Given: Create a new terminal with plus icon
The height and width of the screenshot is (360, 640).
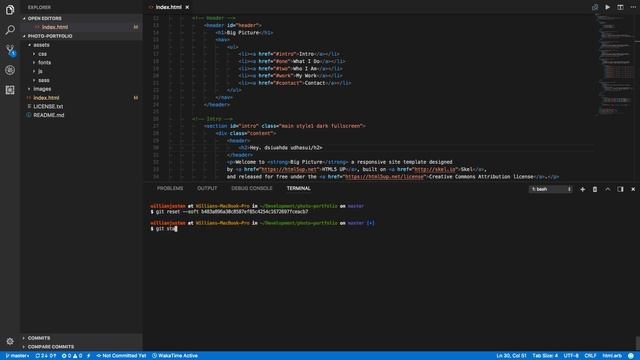Looking at the screenshot, I should coord(582,189).
